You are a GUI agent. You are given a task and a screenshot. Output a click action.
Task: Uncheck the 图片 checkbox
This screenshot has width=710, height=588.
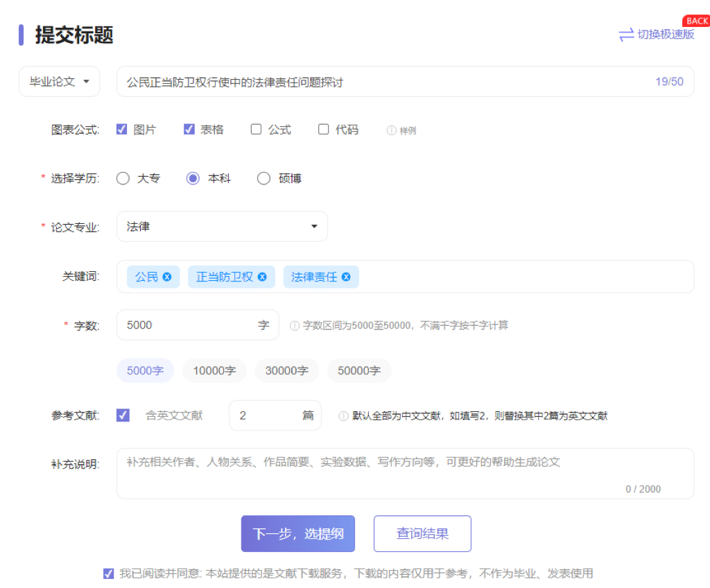(x=122, y=130)
